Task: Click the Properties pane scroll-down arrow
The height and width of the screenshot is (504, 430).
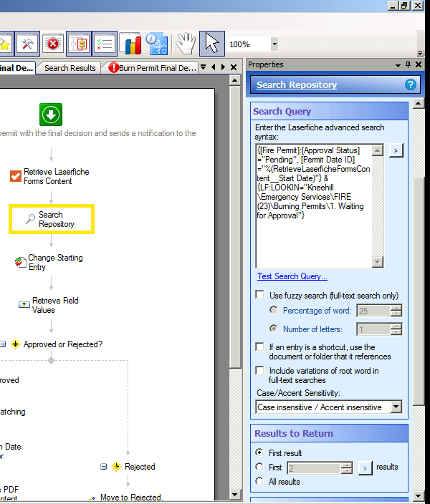Action: [x=418, y=495]
